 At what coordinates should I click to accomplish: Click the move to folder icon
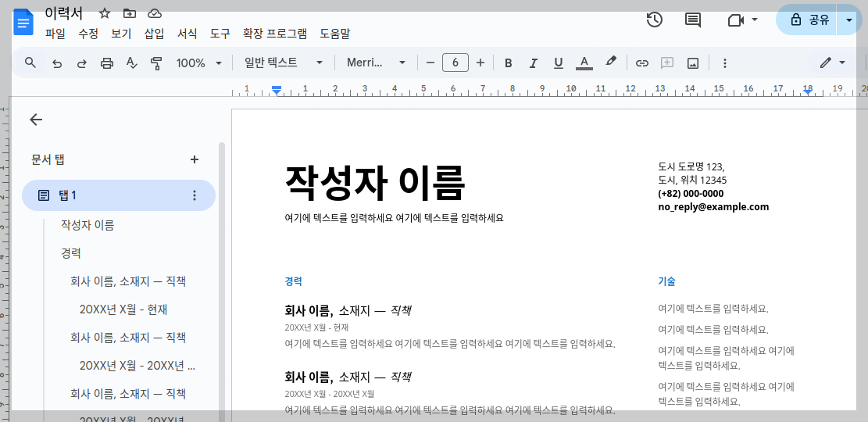[130, 13]
